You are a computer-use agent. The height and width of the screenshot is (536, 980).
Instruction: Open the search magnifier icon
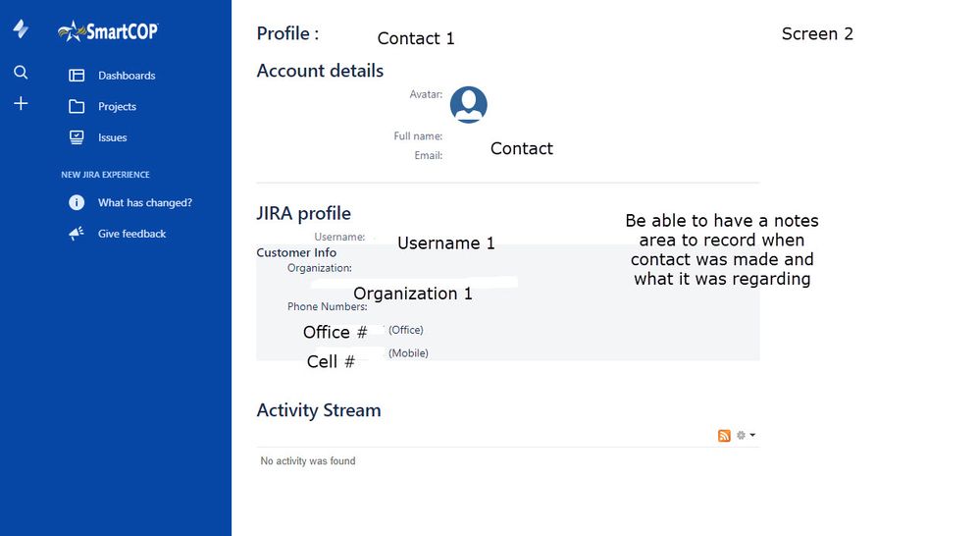point(21,73)
